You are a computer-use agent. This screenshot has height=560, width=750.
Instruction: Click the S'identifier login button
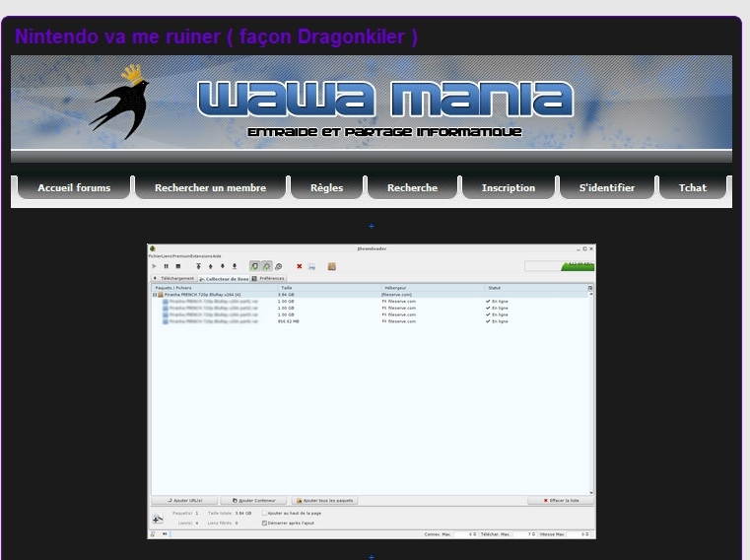(x=607, y=187)
